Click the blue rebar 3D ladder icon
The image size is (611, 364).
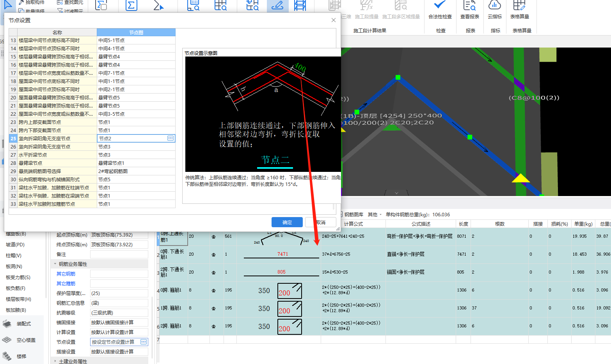pyautogui.click(x=300, y=5)
